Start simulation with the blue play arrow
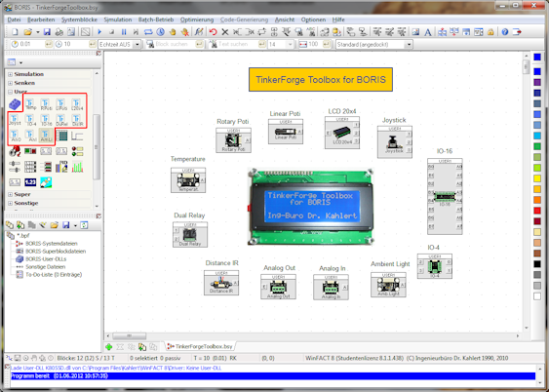 pyautogui.click(x=99, y=32)
